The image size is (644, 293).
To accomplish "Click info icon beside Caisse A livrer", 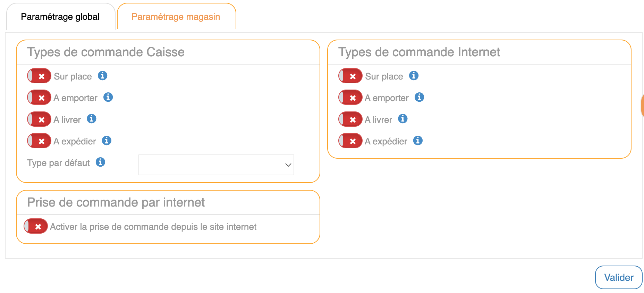I will pyautogui.click(x=91, y=119).
